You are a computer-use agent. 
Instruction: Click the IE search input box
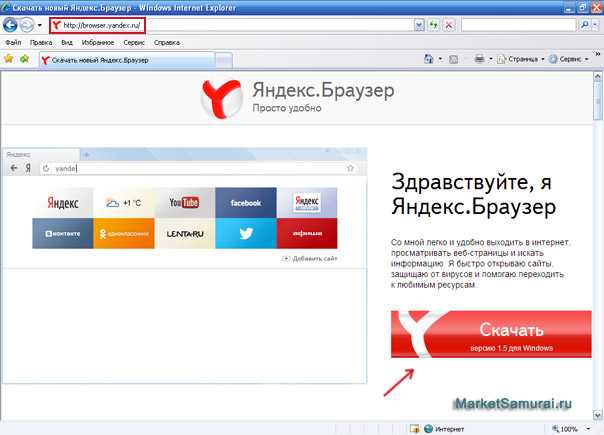click(518, 25)
